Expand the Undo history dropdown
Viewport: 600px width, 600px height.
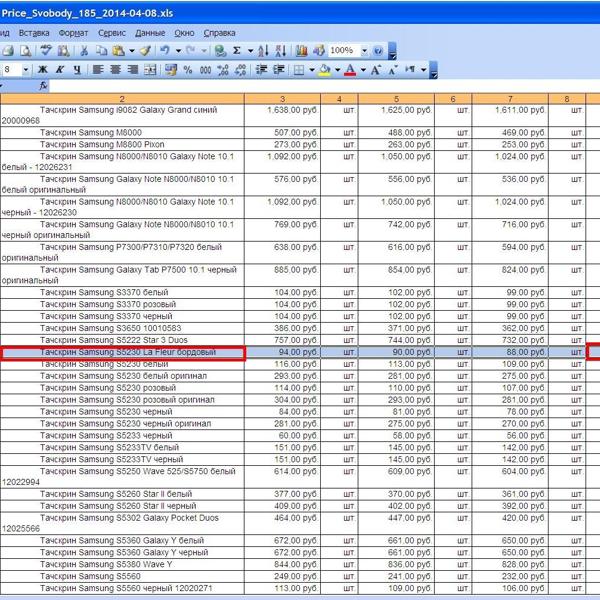[178, 51]
